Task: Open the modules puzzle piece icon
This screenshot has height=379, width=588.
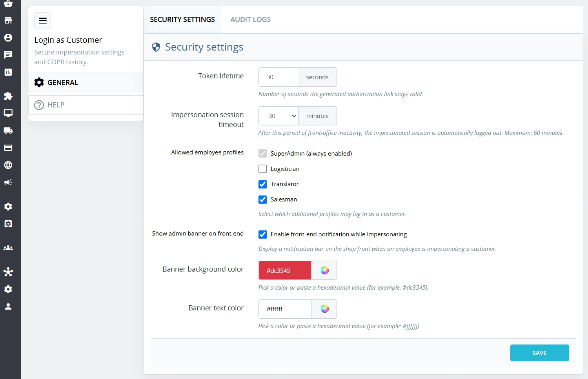Action: (x=8, y=96)
